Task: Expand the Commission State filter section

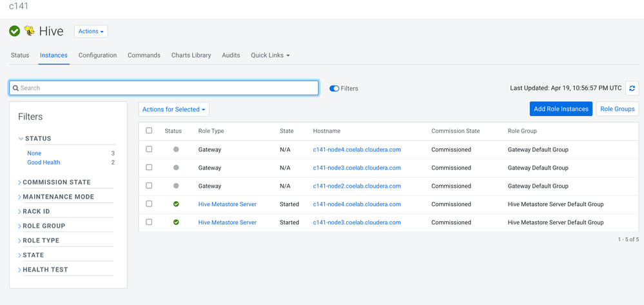Action: coord(56,182)
